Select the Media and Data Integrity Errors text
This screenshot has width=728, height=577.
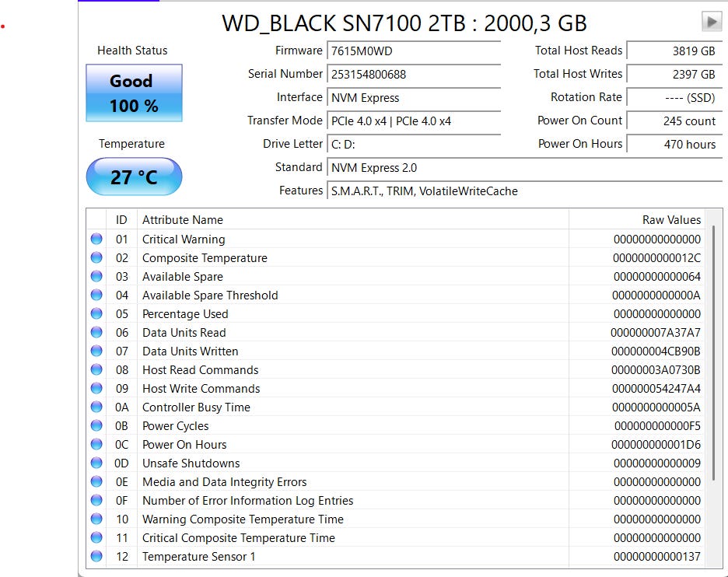coord(224,482)
